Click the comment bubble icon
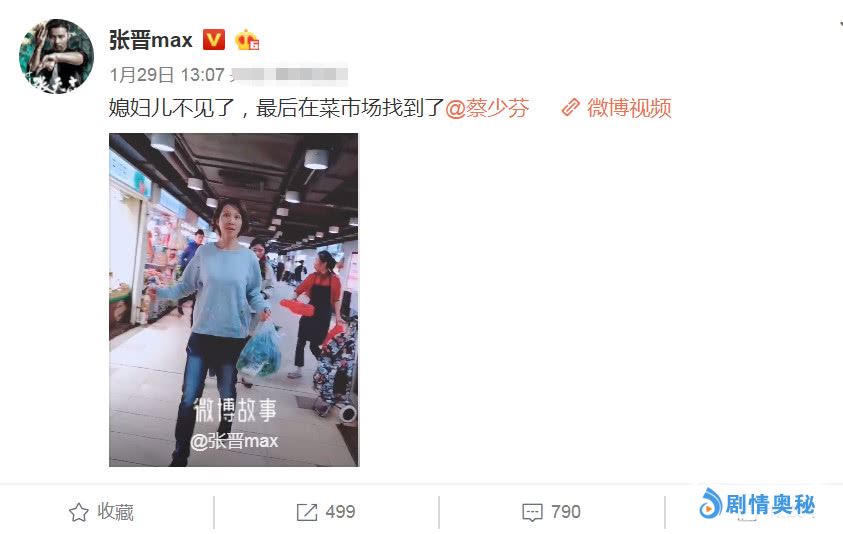Screen dimensions: 843x534 pyautogui.click(x=532, y=512)
